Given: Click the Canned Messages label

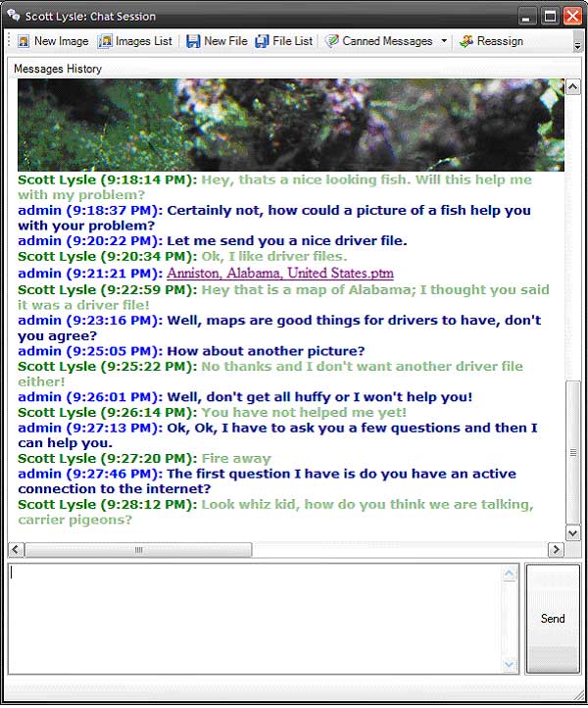Looking at the screenshot, I should [387, 41].
